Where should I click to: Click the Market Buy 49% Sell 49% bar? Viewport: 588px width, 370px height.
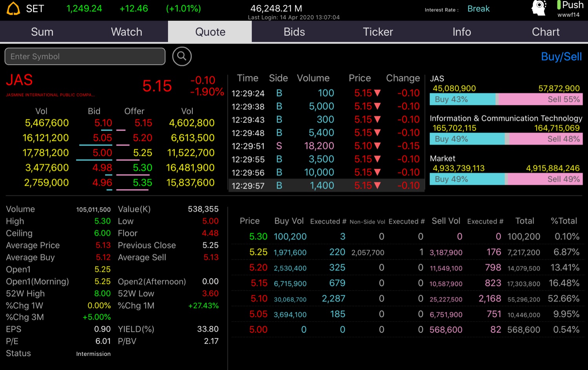506,179
